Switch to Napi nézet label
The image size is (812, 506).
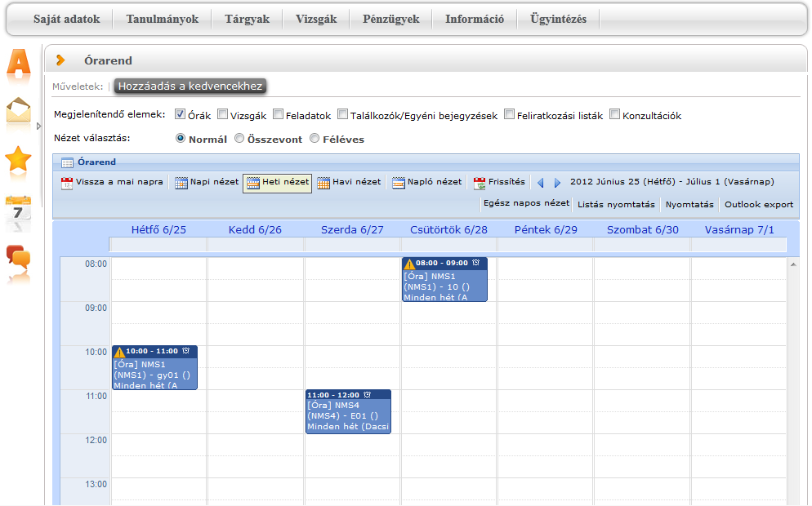[214, 182]
